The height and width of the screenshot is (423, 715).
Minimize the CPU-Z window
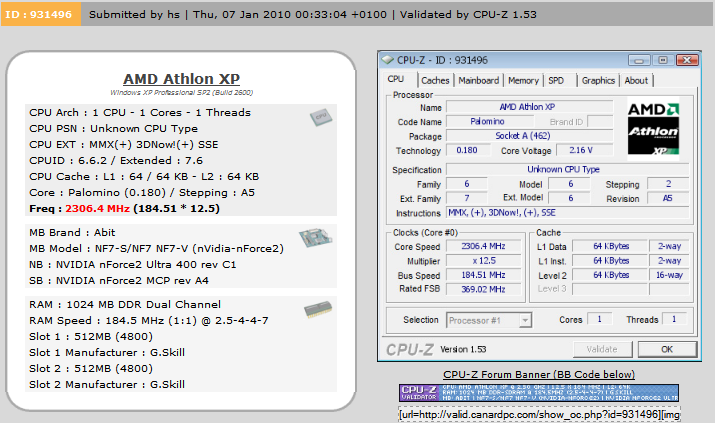[639, 60]
